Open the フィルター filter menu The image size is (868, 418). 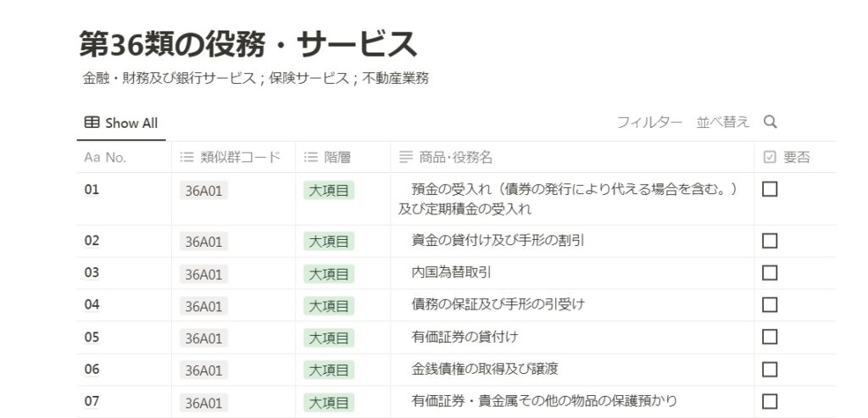(649, 122)
